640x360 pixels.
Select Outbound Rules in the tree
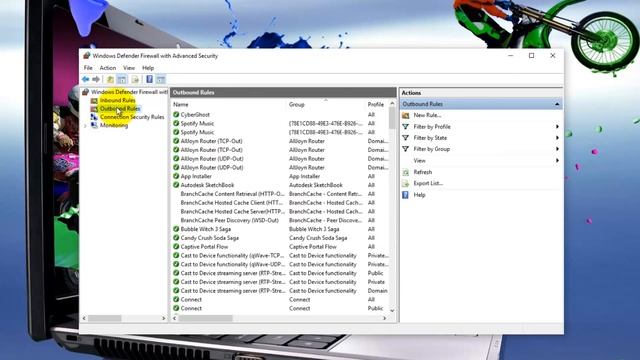click(x=120, y=109)
